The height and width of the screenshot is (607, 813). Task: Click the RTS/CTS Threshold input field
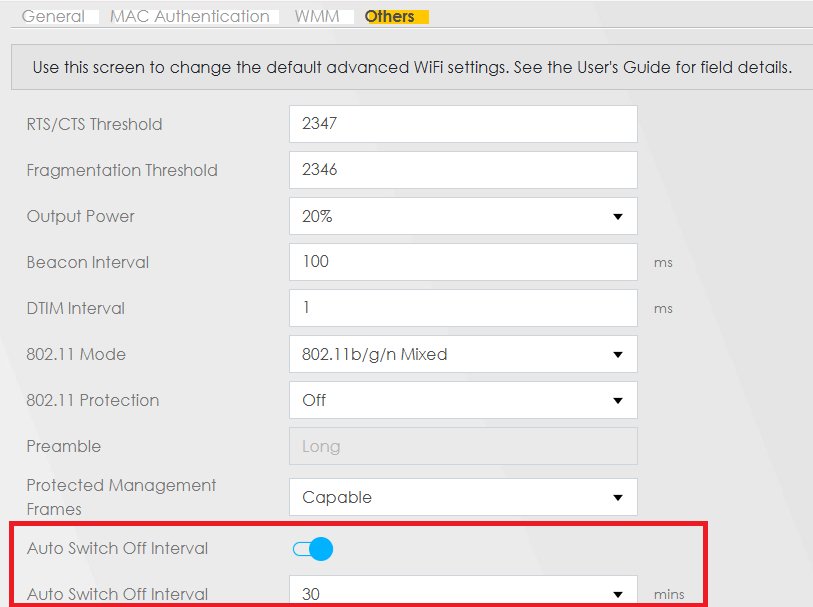tap(463, 124)
